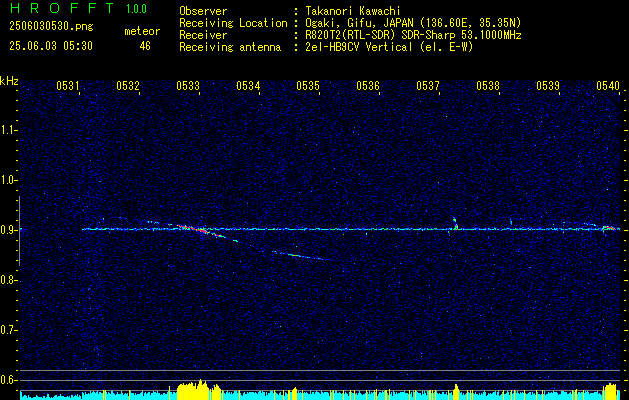Click the 0.7 frequency axis label
The height and width of the screenshot is (400, 629).
9,330
